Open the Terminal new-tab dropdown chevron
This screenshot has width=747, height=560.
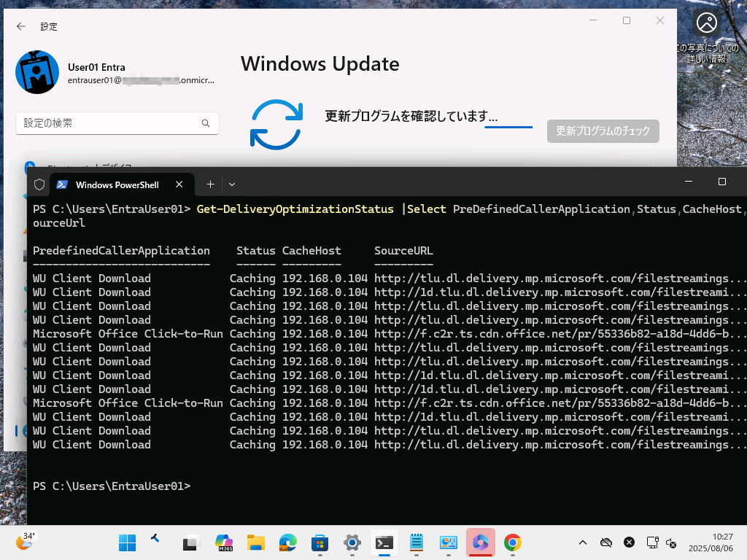pyautogui.click(x=232, y=184)
